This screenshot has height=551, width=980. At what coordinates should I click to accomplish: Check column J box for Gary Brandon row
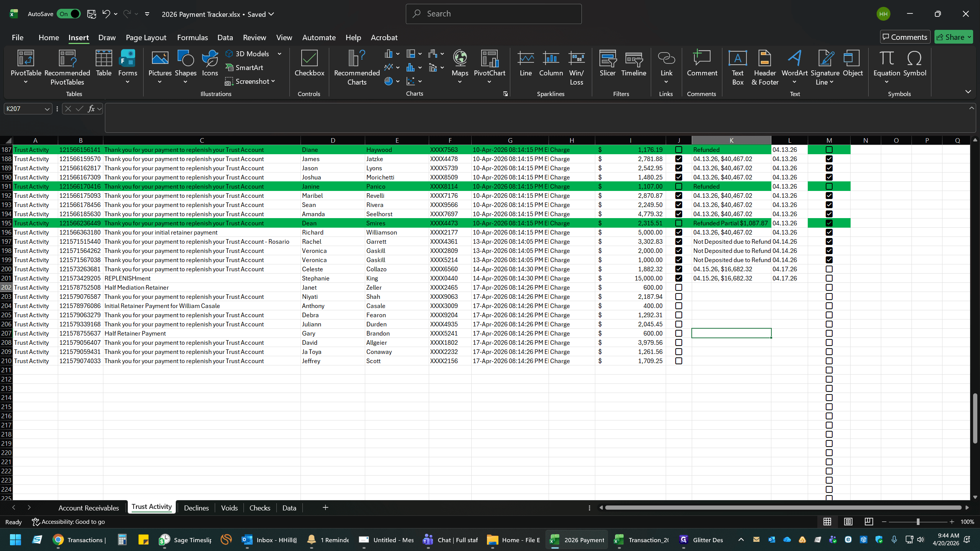(679, 333)
